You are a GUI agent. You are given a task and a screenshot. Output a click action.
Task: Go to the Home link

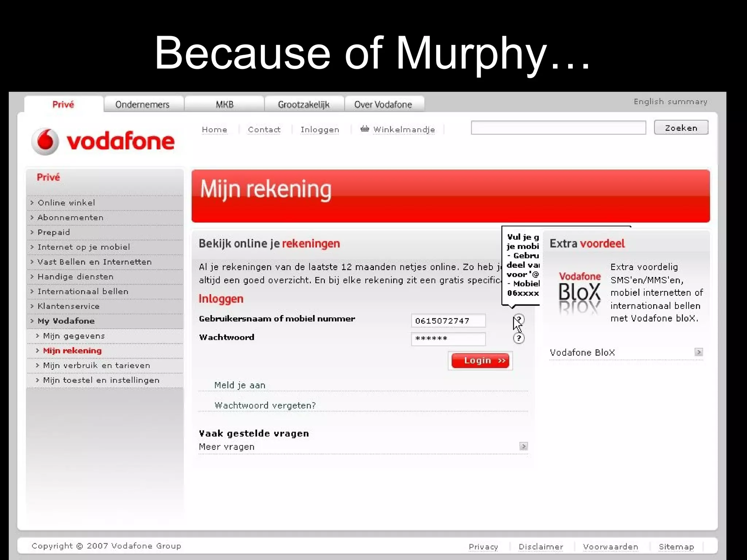214,129
